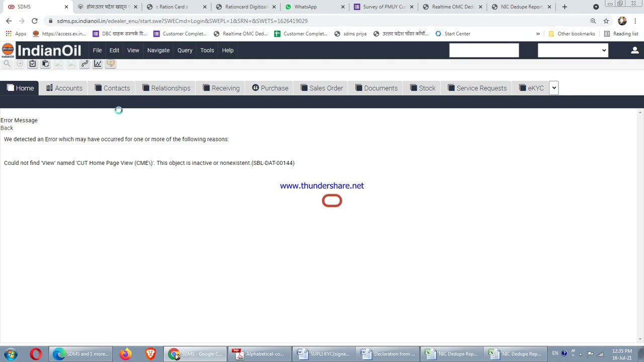The image size is (644, 362).
Task: Open Alphabetical PDF in taskbar
Action: [260, 354]
